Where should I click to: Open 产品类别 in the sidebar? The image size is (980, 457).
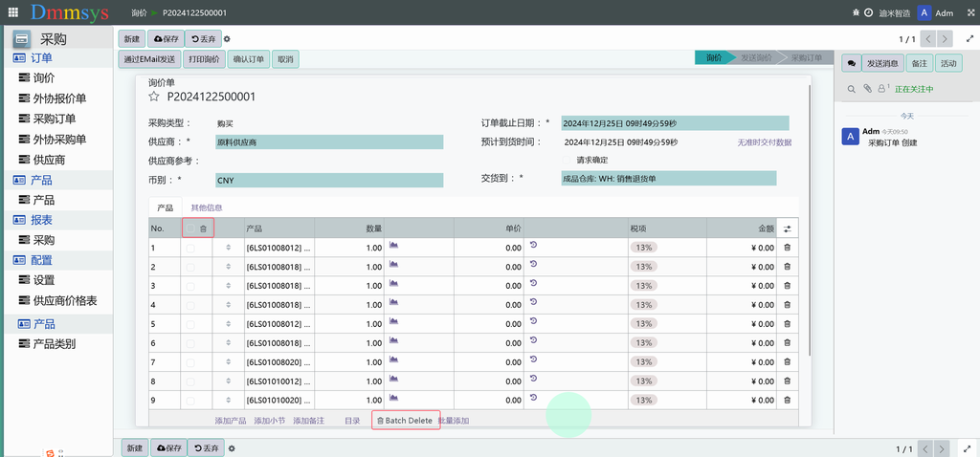point(55,344)
